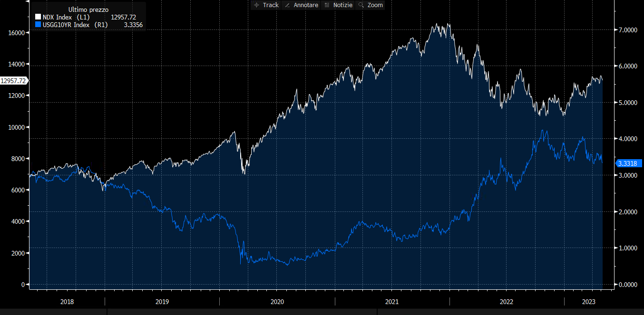The image size is (644, 315).
Task: Select the USGG10YR Index (R1) legend label
Action: [74, 25]
